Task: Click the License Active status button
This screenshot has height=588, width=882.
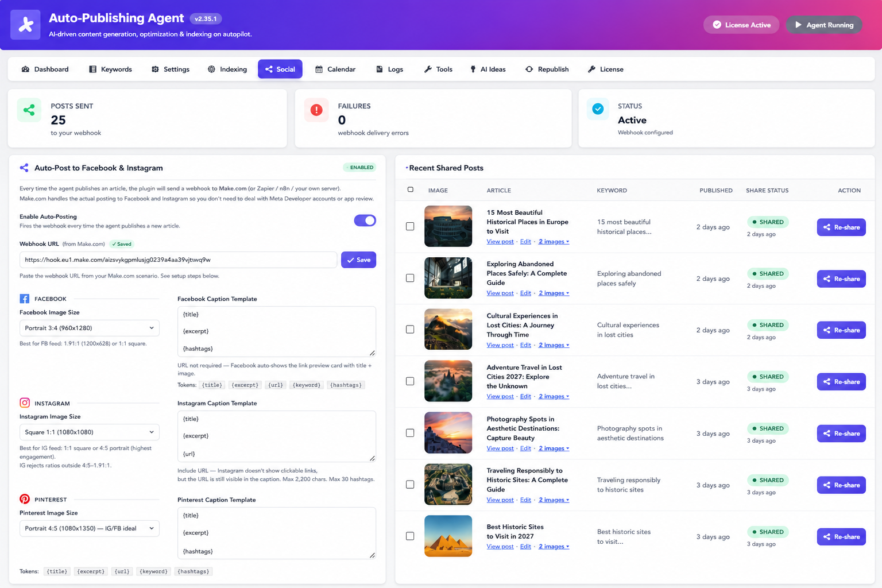Action: pos(741,25)
